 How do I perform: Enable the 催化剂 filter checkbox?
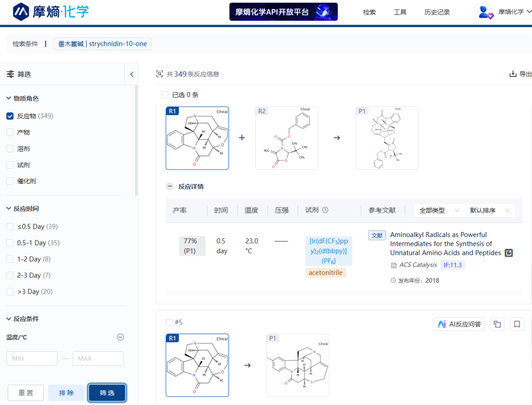[10, 181]
